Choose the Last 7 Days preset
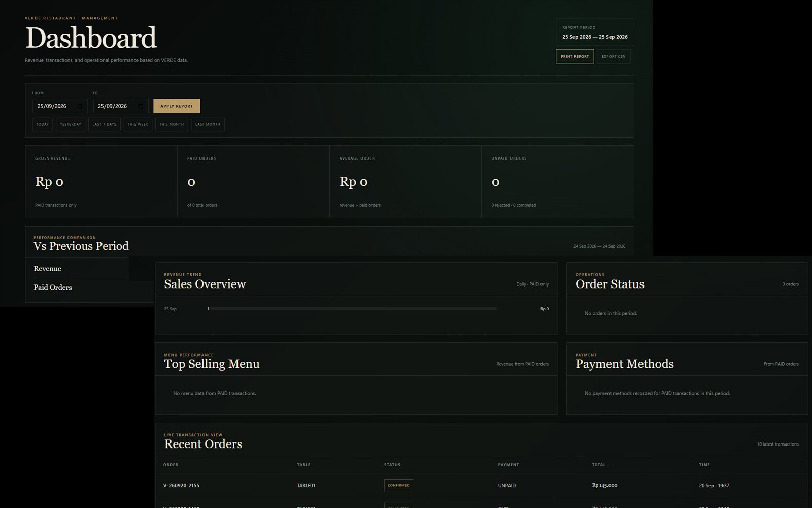Image resolution: width=812 pixels, height=508 pixels. tap(105, 124)
